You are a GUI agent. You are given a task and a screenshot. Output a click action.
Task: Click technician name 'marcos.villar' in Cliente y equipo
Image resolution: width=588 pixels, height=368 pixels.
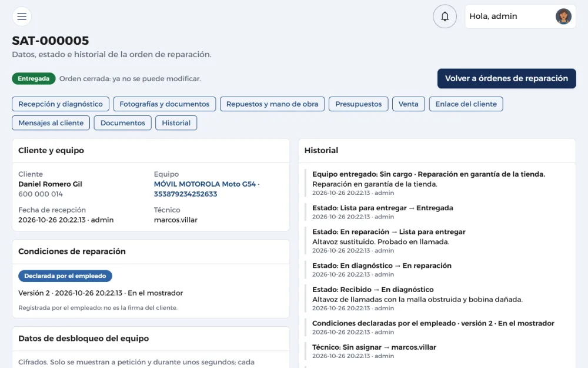tap(175, 220)
